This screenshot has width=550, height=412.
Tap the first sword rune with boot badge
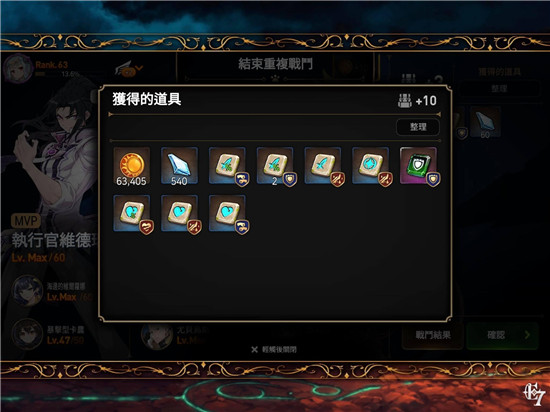click(x=227, y=166)
